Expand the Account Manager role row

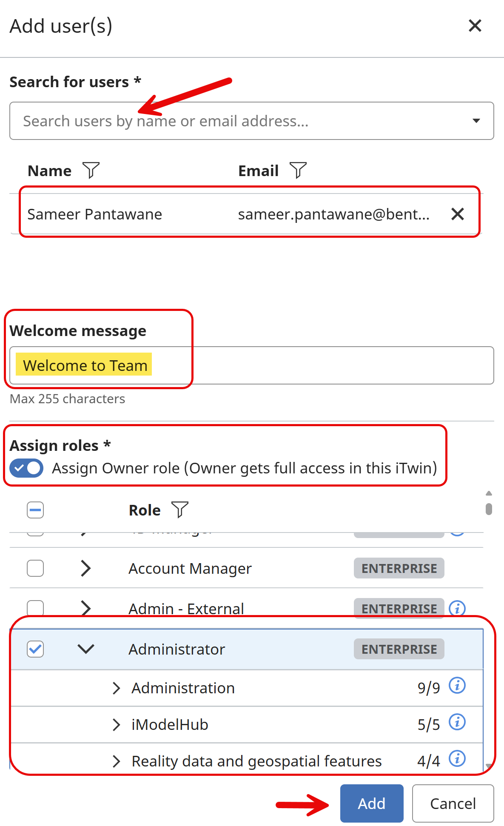[x=86, y=568]
